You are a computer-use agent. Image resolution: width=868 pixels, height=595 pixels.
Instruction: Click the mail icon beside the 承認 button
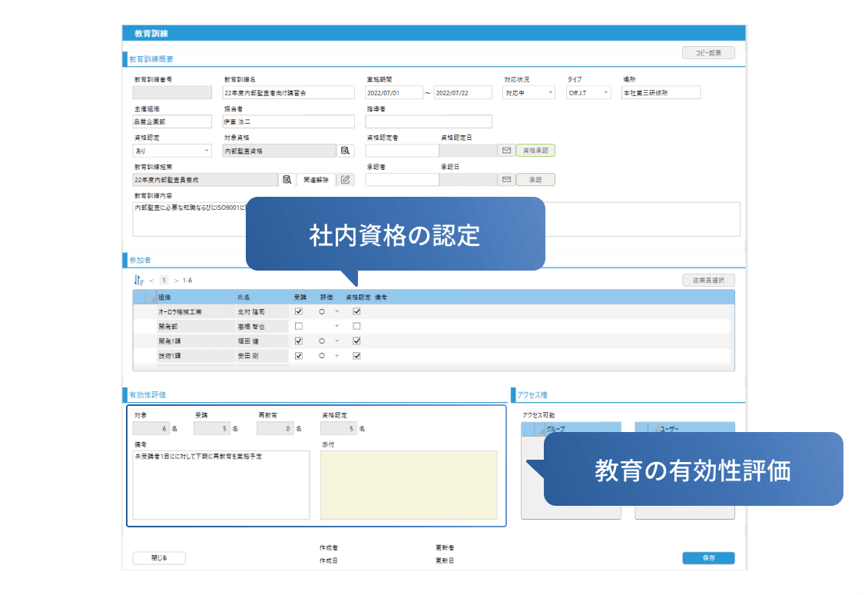506,180
